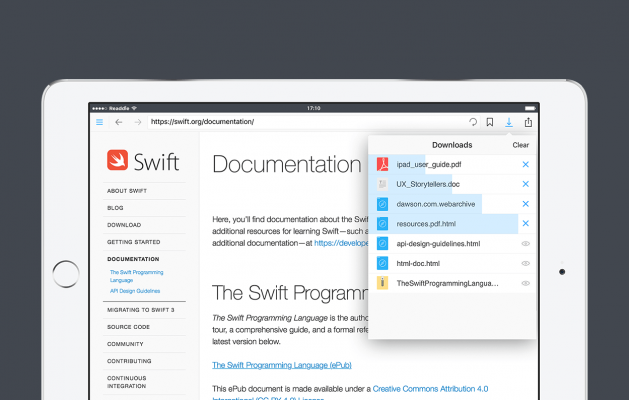Screen dimensions: 629x400
Task: Tap the iPad home button
Action: click(x=66, y=274)
